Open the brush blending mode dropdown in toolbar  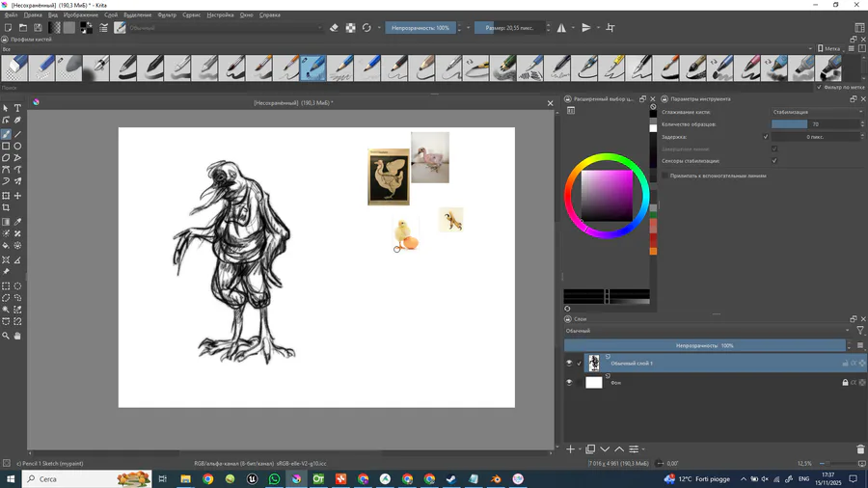coord(224,28)
